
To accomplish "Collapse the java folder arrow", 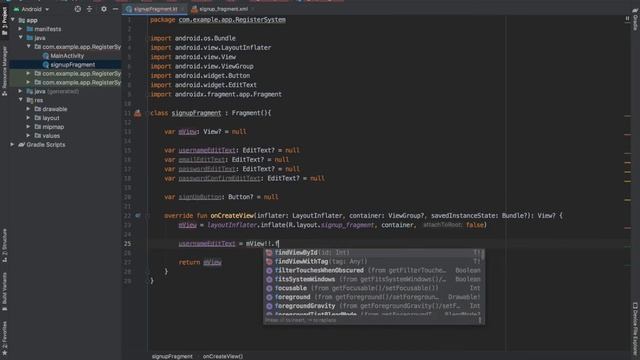I will [20, 38].
